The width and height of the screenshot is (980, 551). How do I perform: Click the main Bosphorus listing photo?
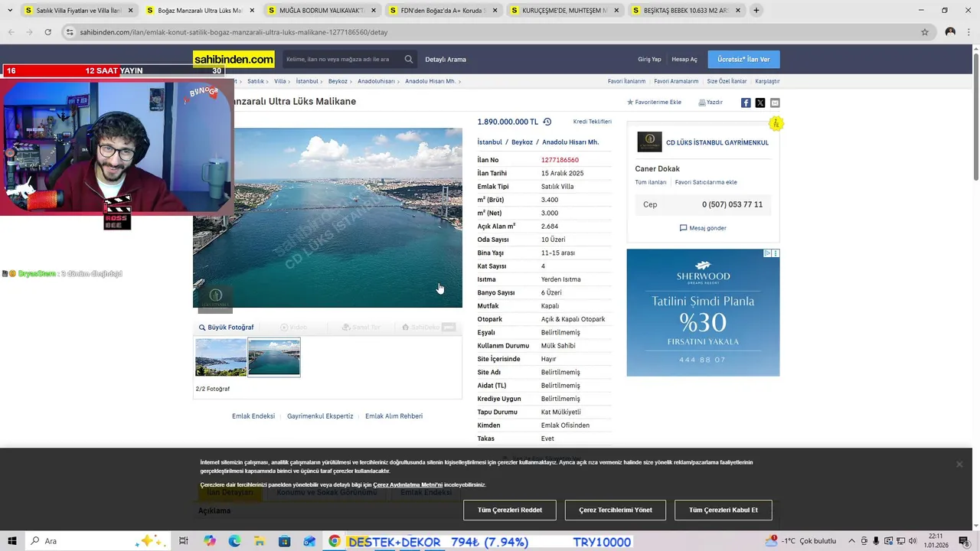pyautogui.click(x=328, y=217)
